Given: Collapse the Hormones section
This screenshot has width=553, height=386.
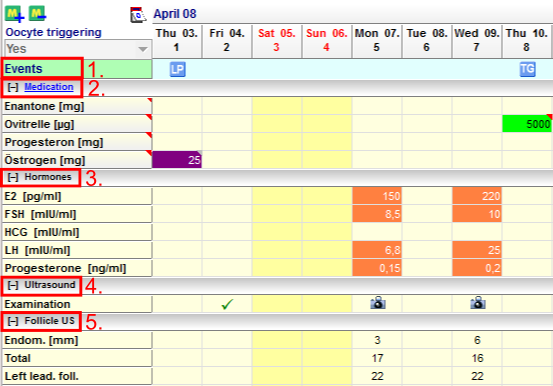Looking at the screenshot, I should tap(13, 177).
